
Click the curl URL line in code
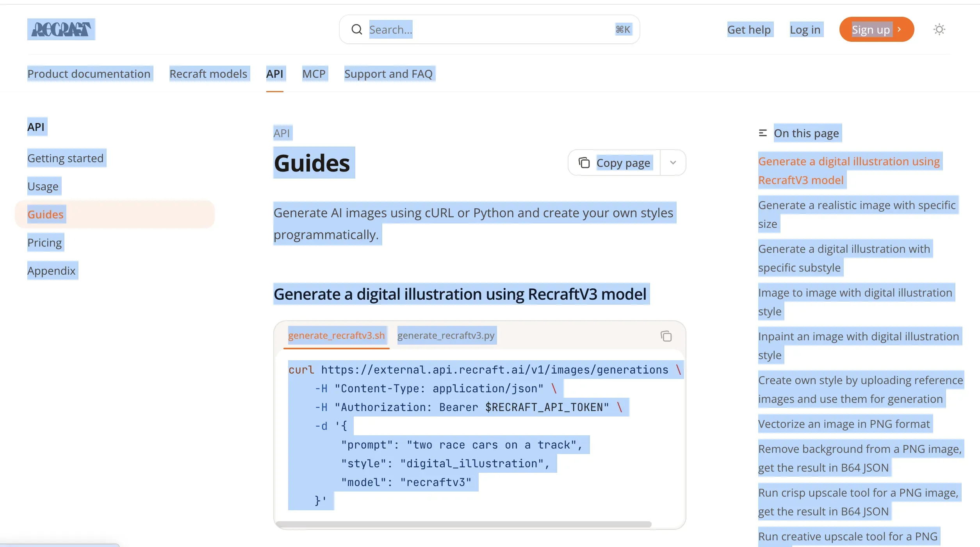click(x=485, y=370)
